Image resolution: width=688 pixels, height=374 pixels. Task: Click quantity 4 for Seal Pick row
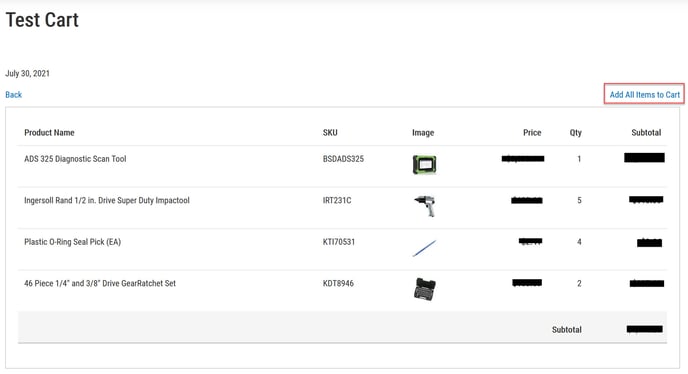tap(579, 242)
